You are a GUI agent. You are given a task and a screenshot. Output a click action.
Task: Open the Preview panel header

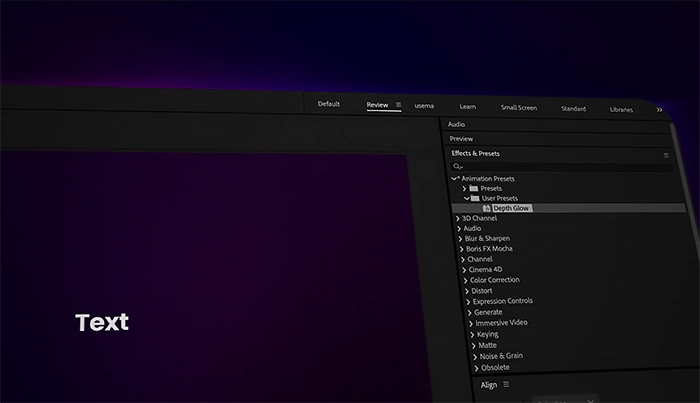click(461, 139)
